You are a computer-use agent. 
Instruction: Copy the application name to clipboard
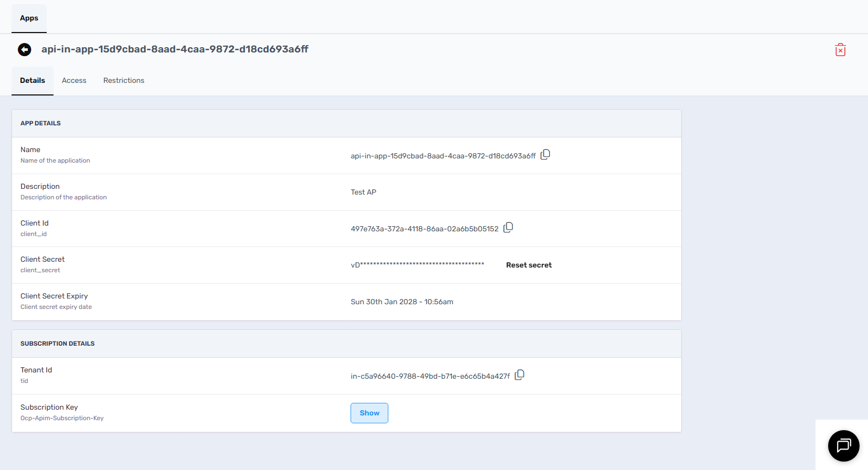tap(545, 155)
